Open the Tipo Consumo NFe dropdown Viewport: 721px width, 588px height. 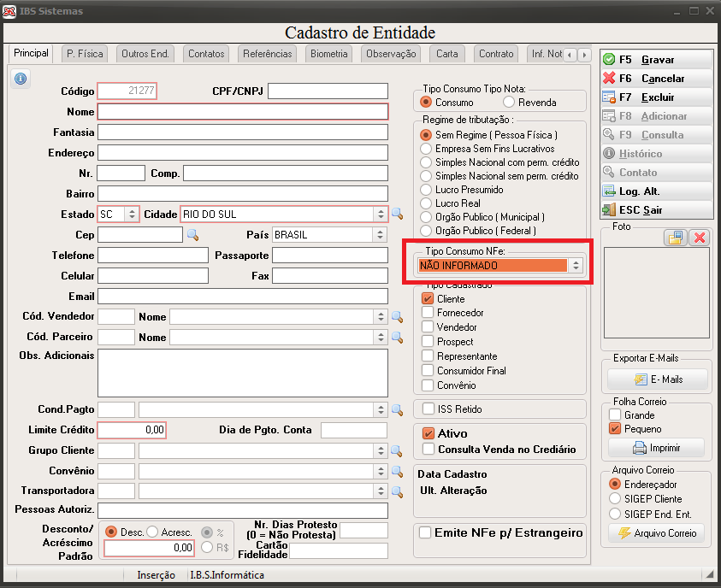[x=576, y=265]
